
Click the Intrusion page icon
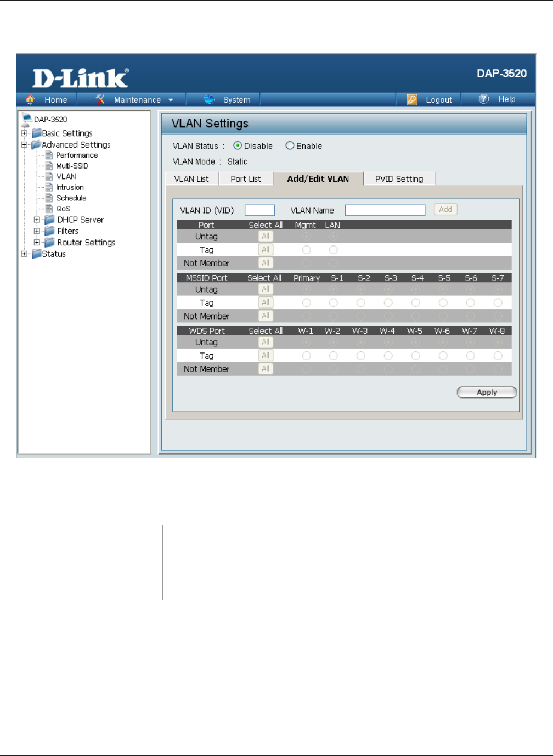click(x=49, y=187)
